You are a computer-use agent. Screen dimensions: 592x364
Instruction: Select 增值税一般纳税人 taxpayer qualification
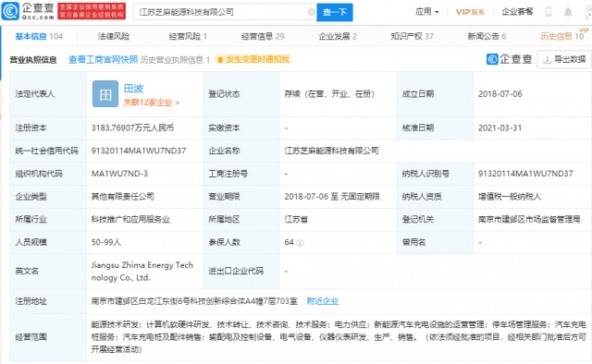510,197
